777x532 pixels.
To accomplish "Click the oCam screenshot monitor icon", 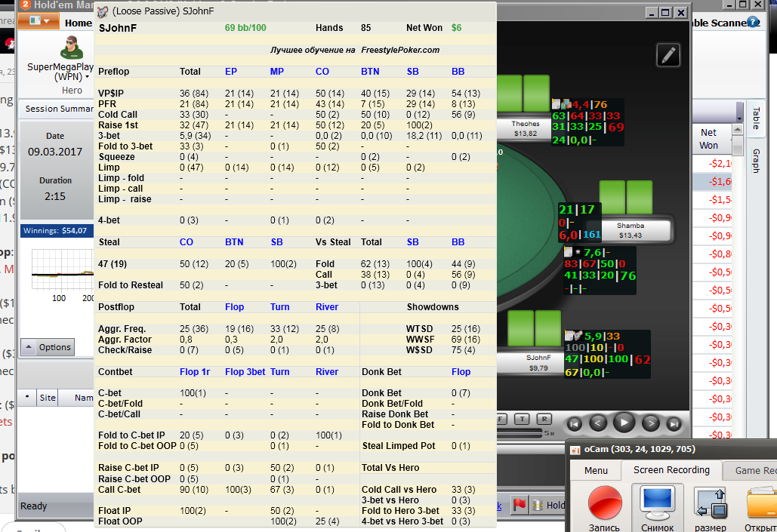I will click(x=657, y=503).
